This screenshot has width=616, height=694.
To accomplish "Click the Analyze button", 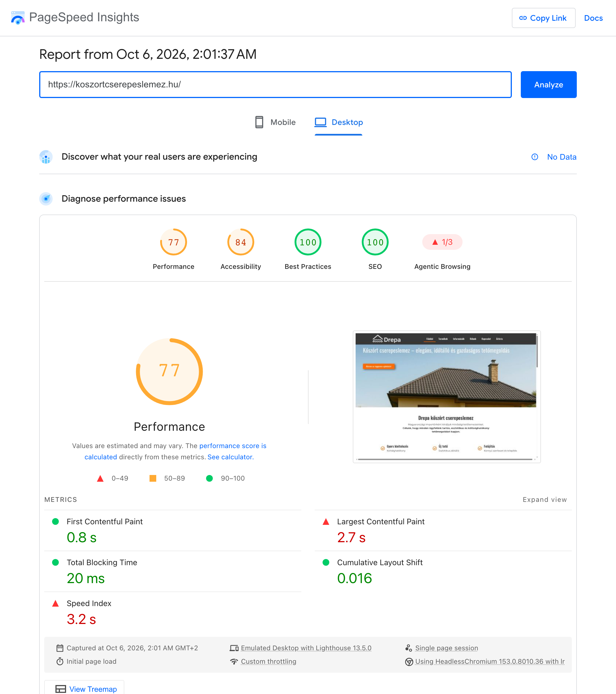I will coord(549,85).
